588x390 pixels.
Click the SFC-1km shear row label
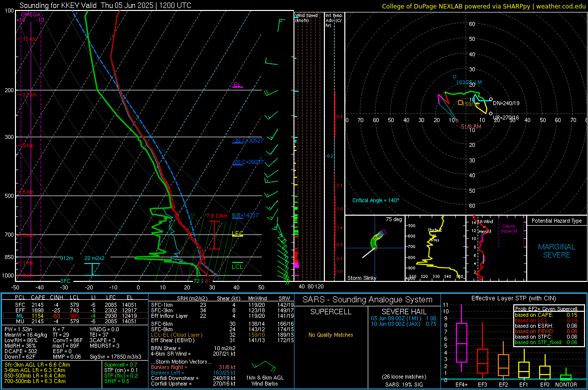(162, 305)
